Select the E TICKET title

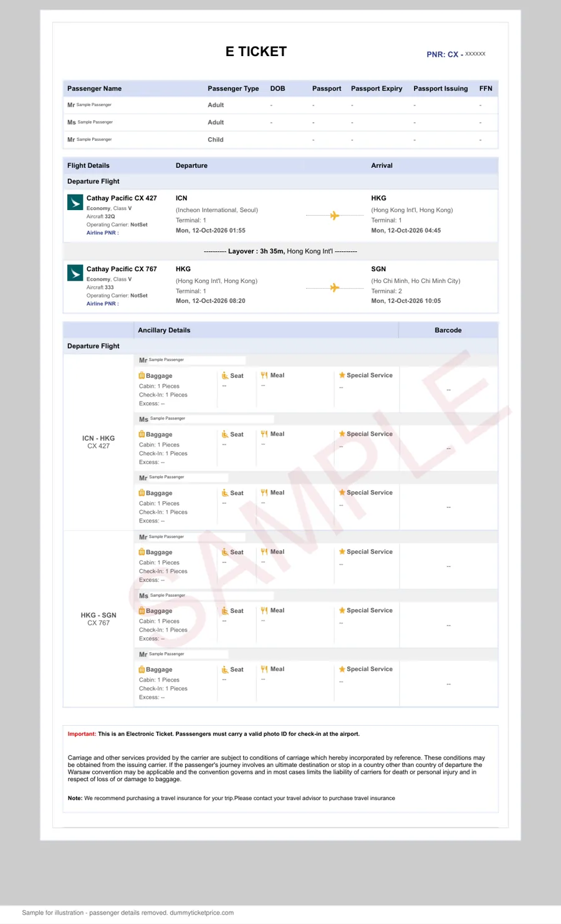coord(256,52)
